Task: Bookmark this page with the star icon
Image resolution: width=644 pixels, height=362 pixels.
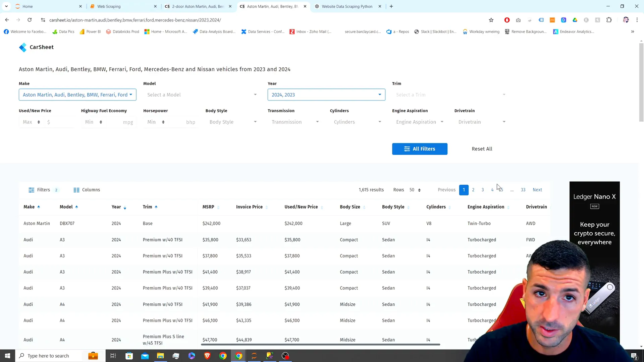Action: coord(491,20)
